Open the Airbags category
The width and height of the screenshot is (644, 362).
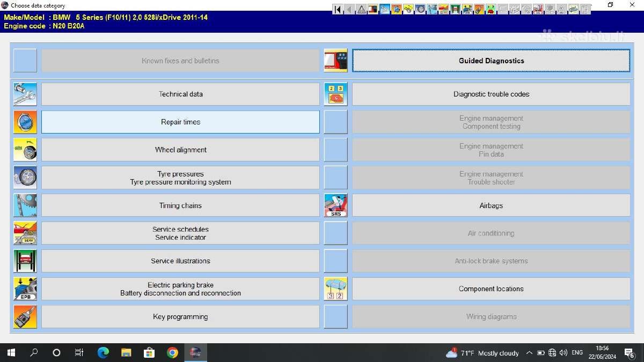click(x=491, y=205)
